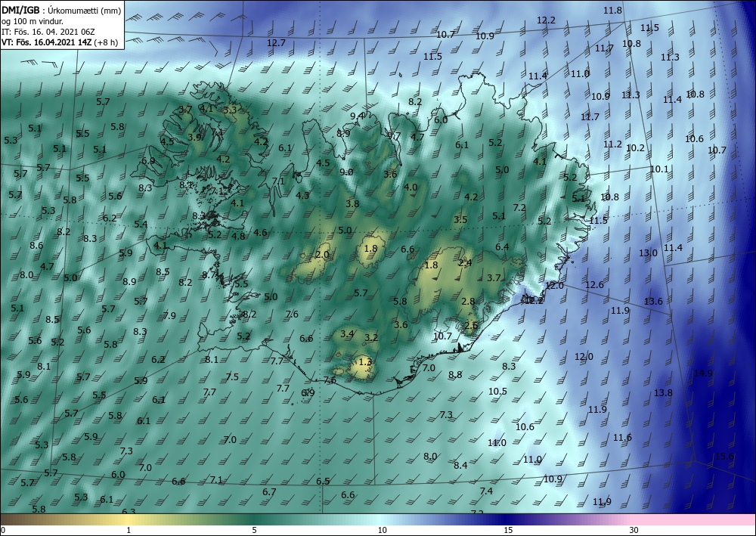This screenshot has height=536, width=756.
Task: Click the map value 9.4
Action: (357, 116)
